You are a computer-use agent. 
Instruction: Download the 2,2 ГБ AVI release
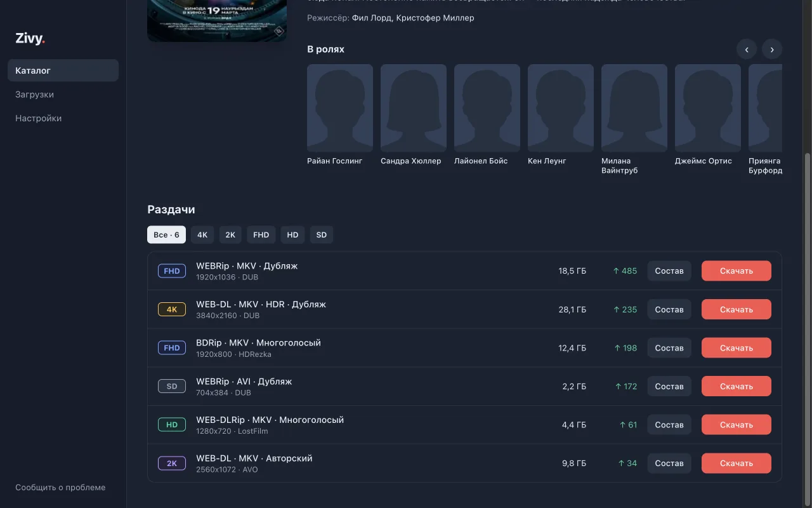[737, 386]
